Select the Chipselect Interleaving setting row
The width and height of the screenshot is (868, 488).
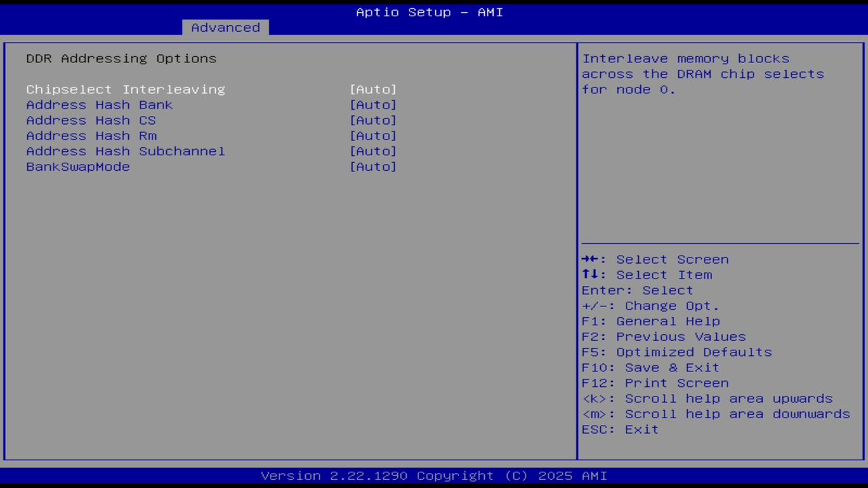(125, 89)
